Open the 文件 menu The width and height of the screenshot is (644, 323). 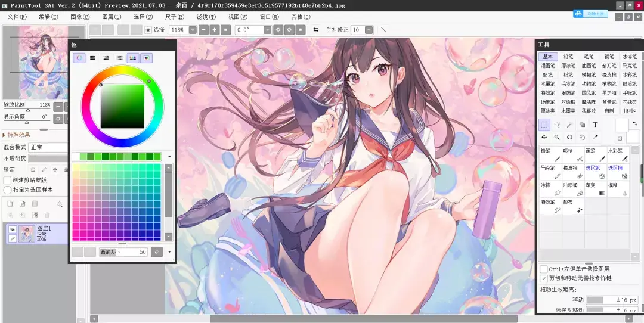17,17
